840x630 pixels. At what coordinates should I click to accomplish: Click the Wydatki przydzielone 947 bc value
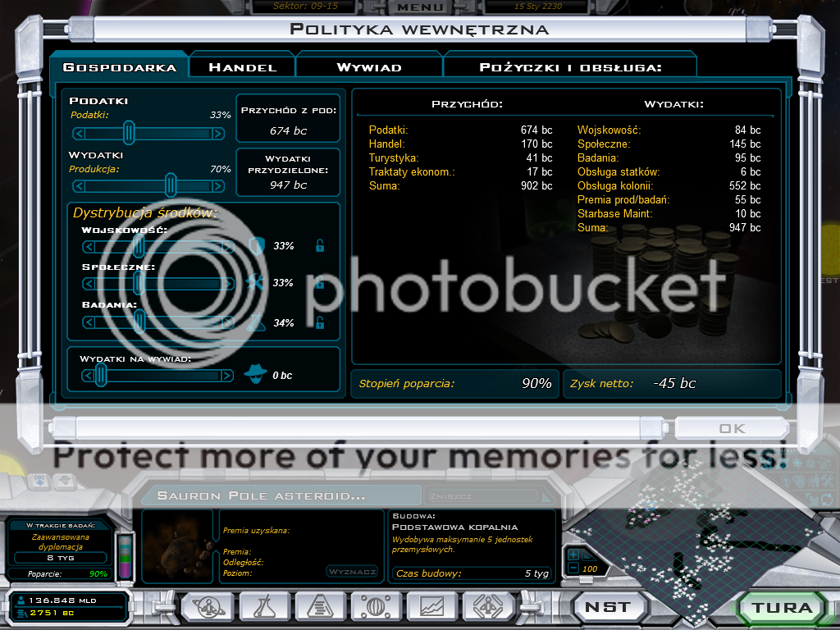[x=288, y=185]
